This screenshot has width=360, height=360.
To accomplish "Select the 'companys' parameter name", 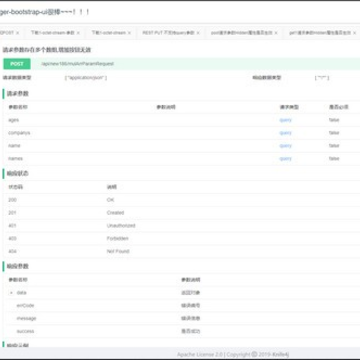I will 19,133.
